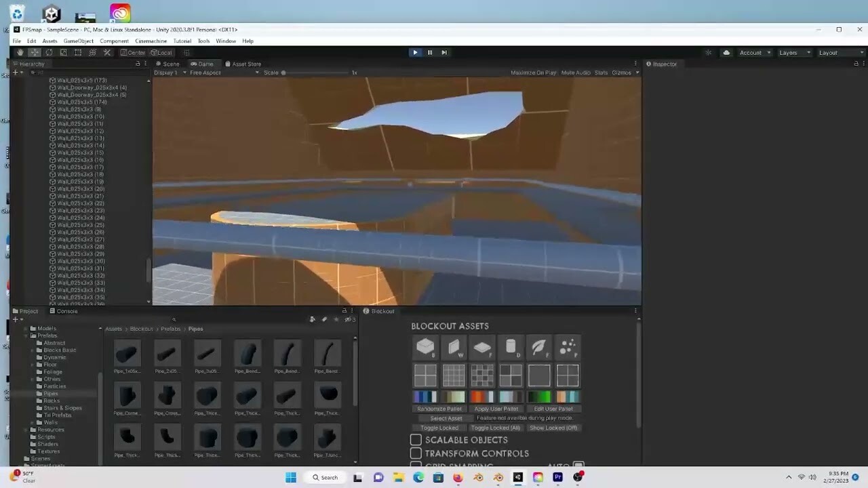Select the Hand tool in the toolbar
The width and height of the screenshot is (868, 488).
pos(21,52)
